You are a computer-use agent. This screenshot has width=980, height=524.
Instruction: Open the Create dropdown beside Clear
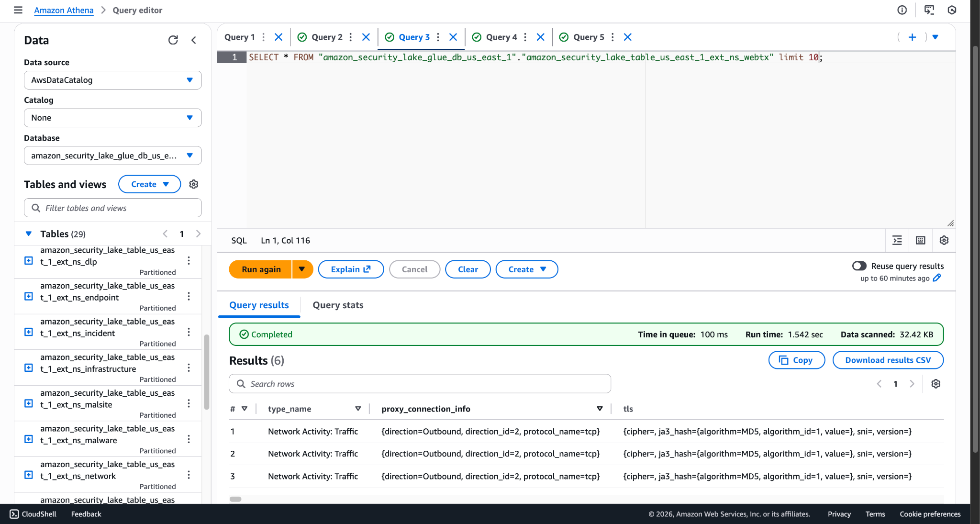527,269
